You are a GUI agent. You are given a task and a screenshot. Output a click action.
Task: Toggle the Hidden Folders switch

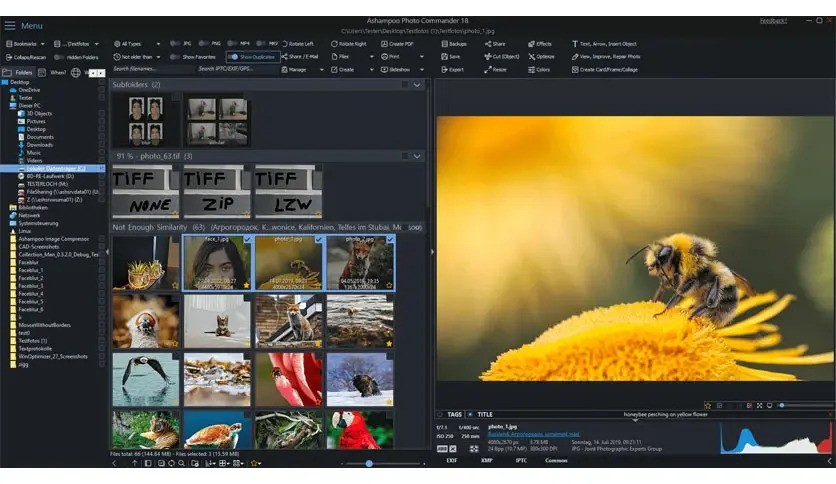click(x=59, y=57)
